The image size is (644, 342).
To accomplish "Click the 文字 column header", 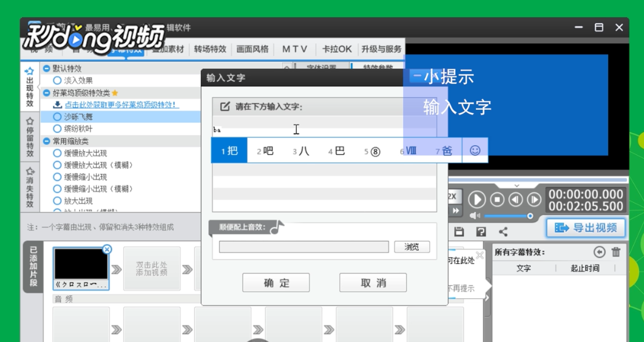I will pos(524,268).
